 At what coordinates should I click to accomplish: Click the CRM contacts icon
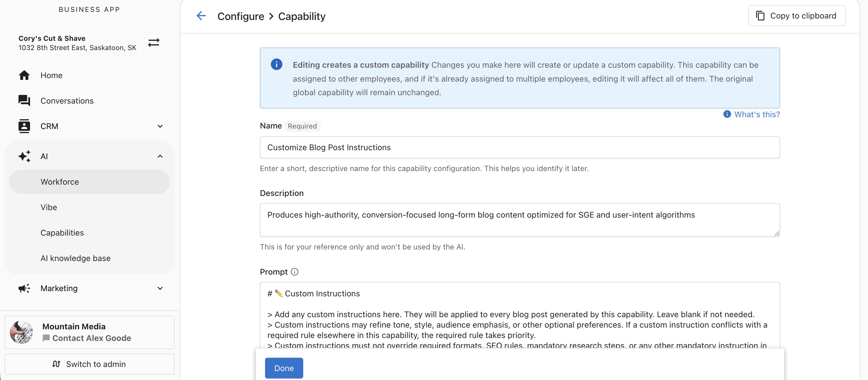coord(24,126)
